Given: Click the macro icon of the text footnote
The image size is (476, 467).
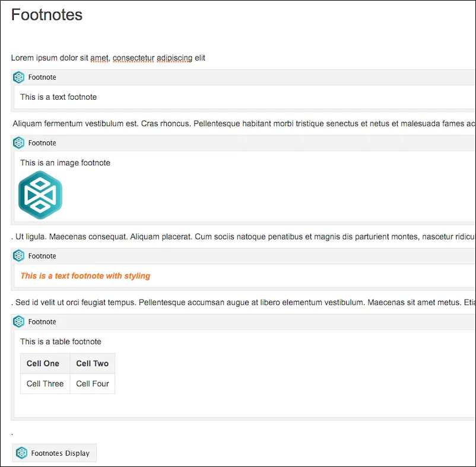Looking at the screenshot, I should coord(18,77).
